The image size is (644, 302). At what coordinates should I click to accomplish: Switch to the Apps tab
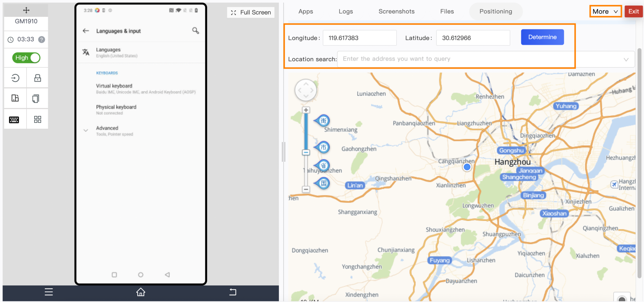(306, 11)
